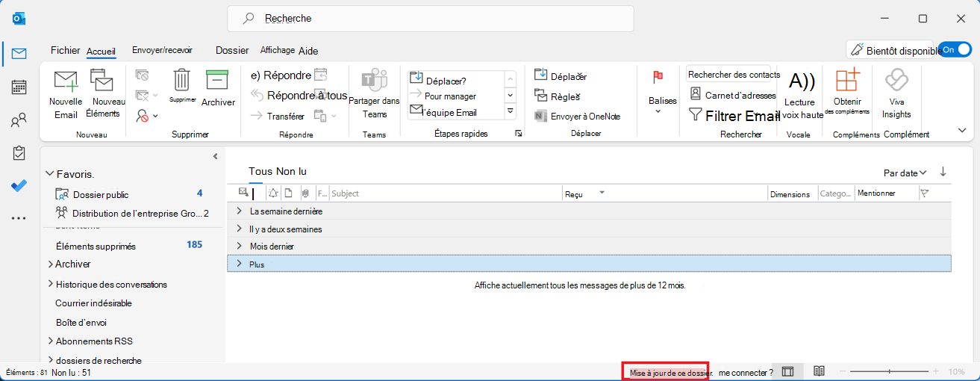
Task: Open the To Do checkmark icon
Action: tap(19, 186)
